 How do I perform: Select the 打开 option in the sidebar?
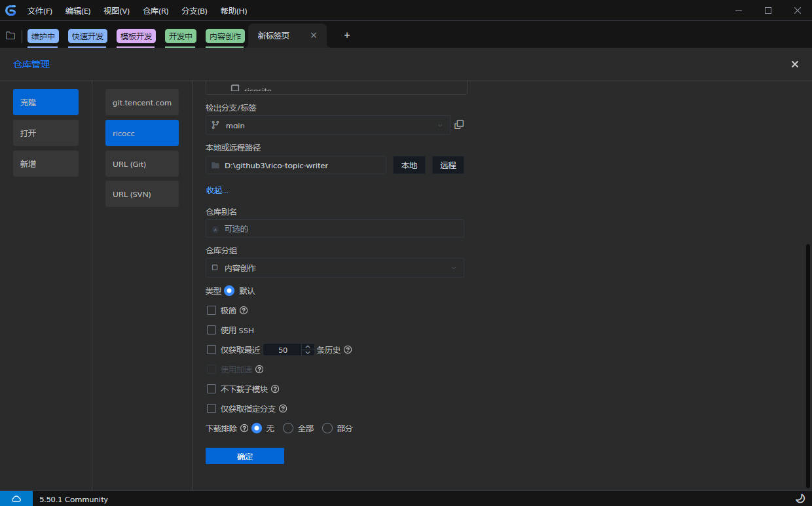point(46,133)
